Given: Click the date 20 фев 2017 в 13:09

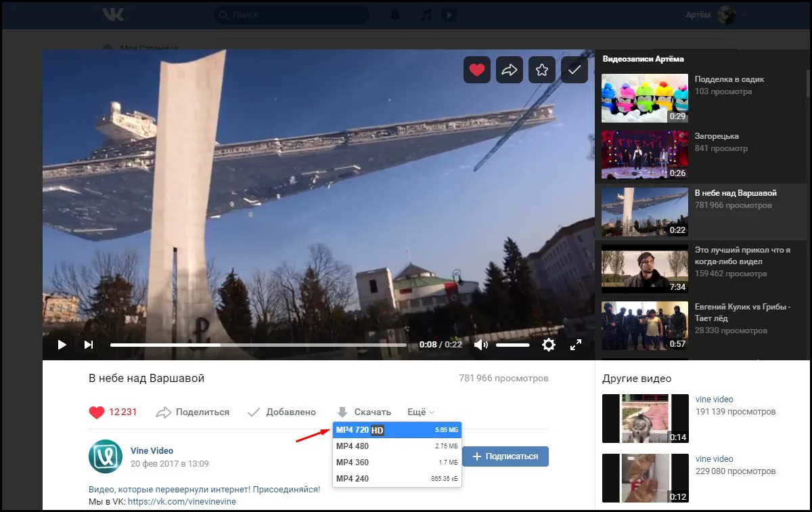Looking at the screenshot, I should 170,464.
